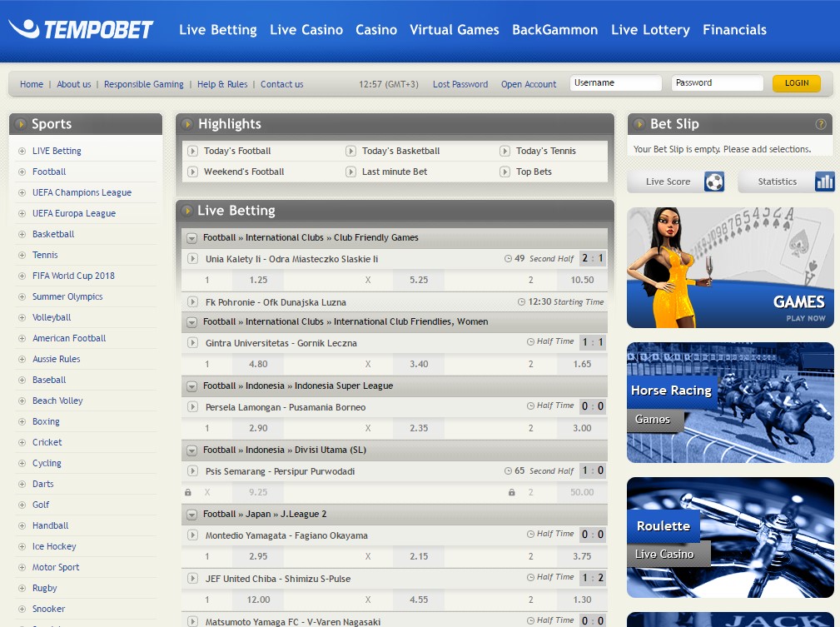Collapse the Indonesia Super League section
Image resolution: width=840 pixels, height=627 pixels.
click(191, 386)
